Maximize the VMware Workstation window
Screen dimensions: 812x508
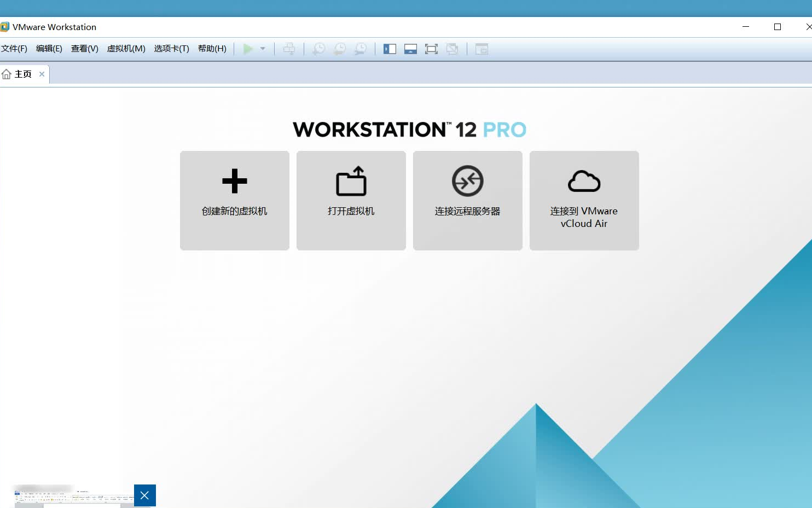(778, 27)
